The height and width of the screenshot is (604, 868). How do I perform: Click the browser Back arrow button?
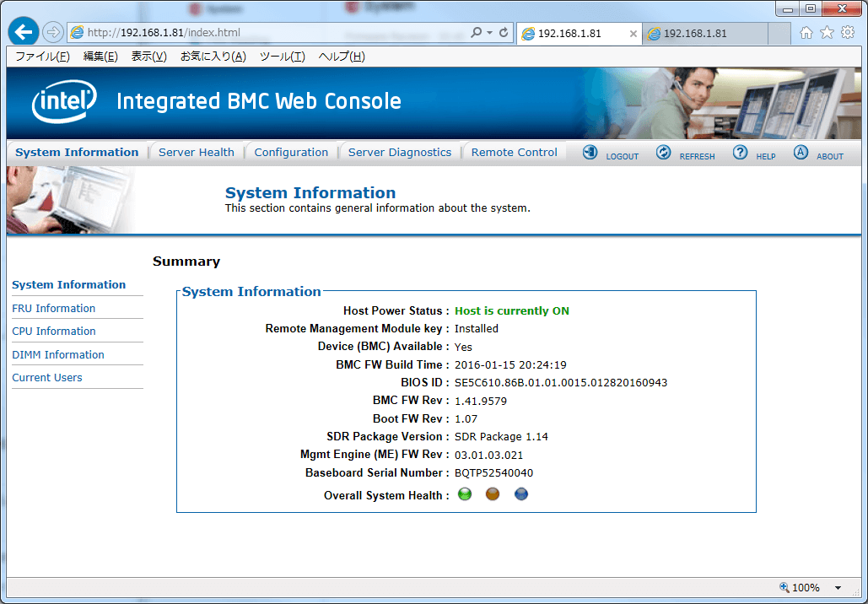(24, 32)
